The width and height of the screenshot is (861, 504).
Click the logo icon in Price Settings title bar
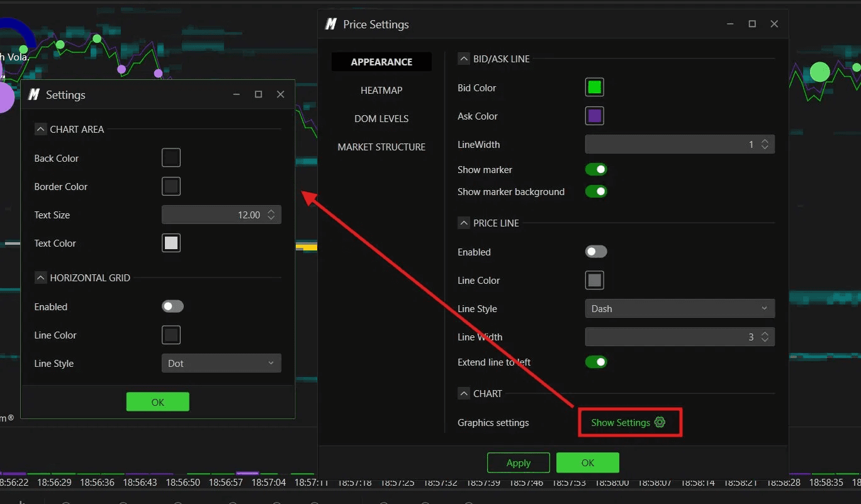pos(331,24)
